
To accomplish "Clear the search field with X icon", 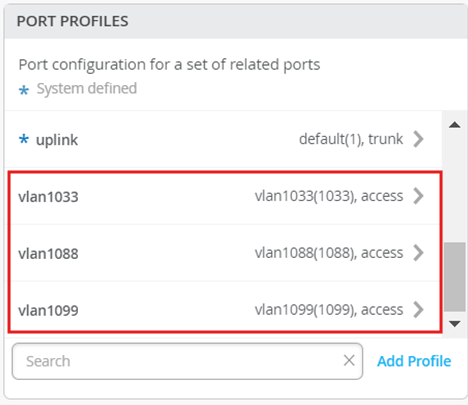I will click(x=349, y=360).
